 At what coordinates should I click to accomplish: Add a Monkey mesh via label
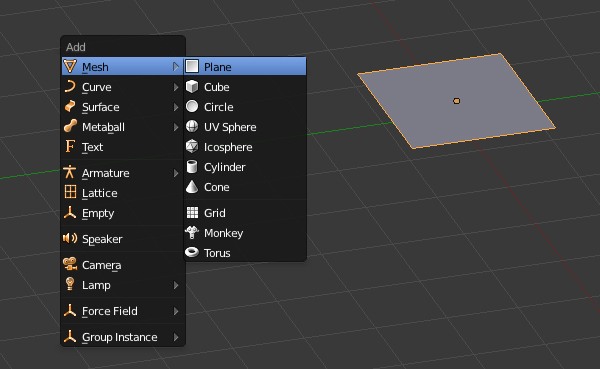(x=223, y=233)
